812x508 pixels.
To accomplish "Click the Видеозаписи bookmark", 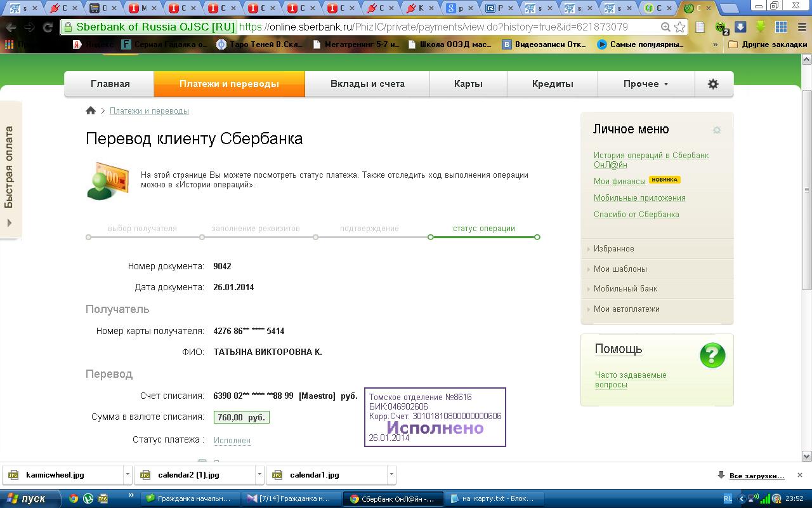I will click(544, 44).
